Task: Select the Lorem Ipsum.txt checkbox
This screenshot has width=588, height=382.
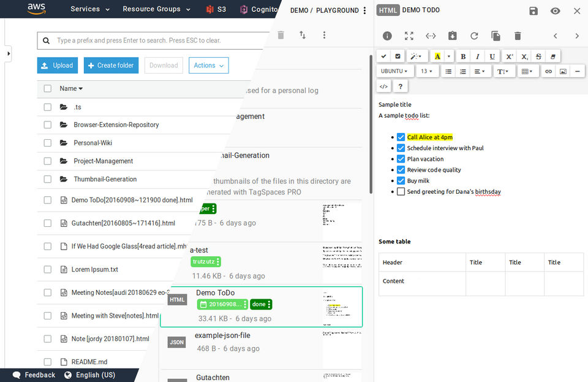Action: (48, 269)
